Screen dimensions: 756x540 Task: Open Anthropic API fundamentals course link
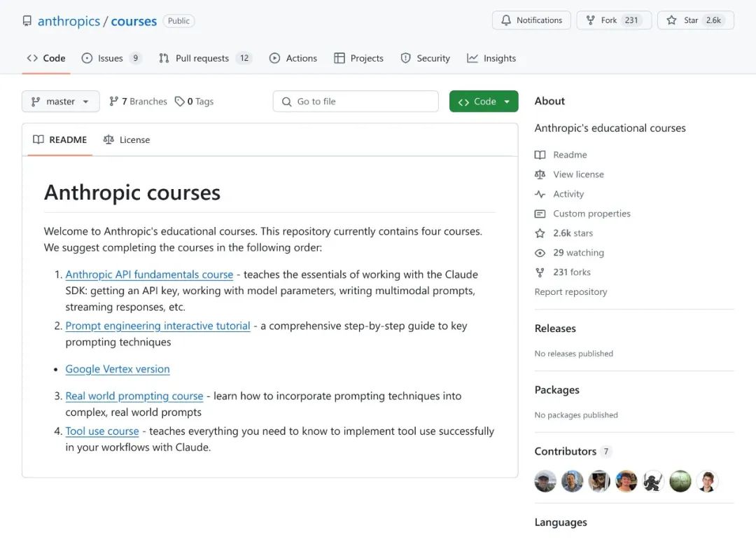(150, 275)
